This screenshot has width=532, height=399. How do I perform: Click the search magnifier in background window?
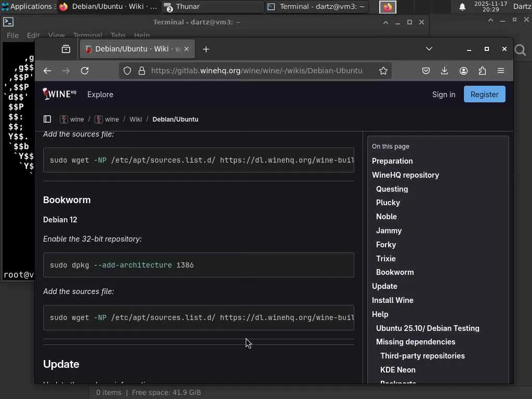click(x=520, y=50)
